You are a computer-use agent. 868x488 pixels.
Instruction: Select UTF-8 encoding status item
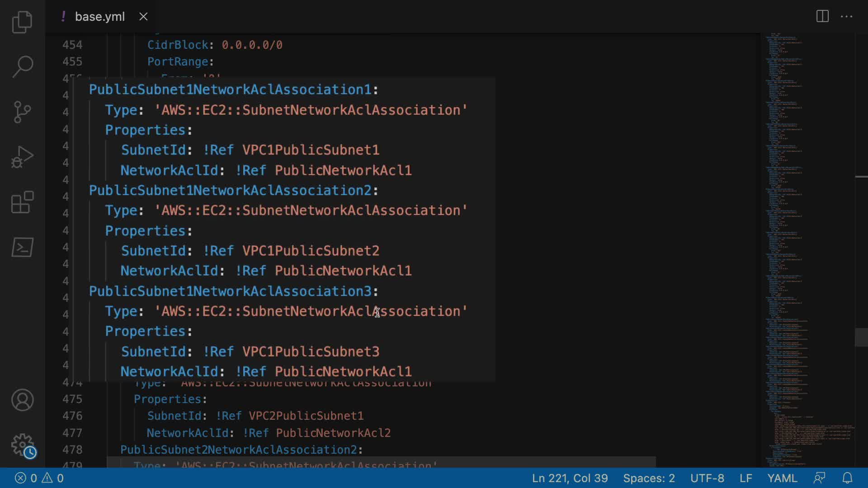pyautogui.click(x=707, y=478)
